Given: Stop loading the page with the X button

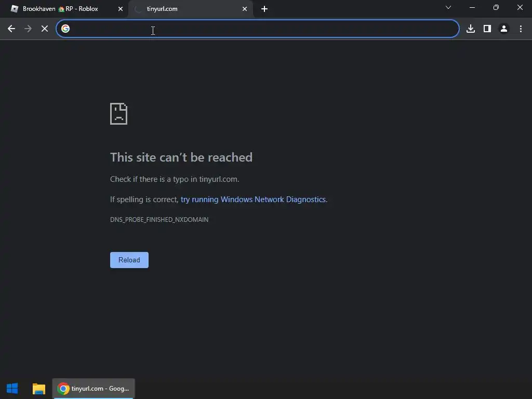Looking at the screenshot, I should click(x=45, y=29).
